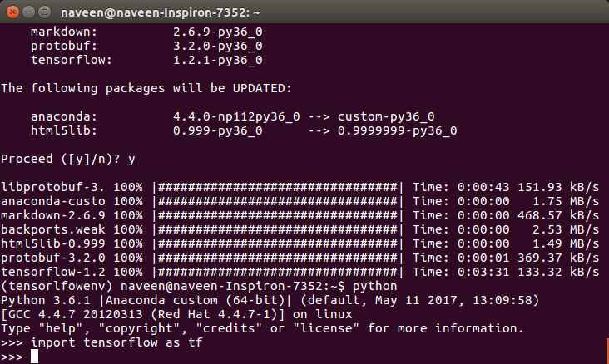This screenshot has width=609, height=364.
Task: Select the version text '3.2.0-py36_0'
Action: coord(217,46)
